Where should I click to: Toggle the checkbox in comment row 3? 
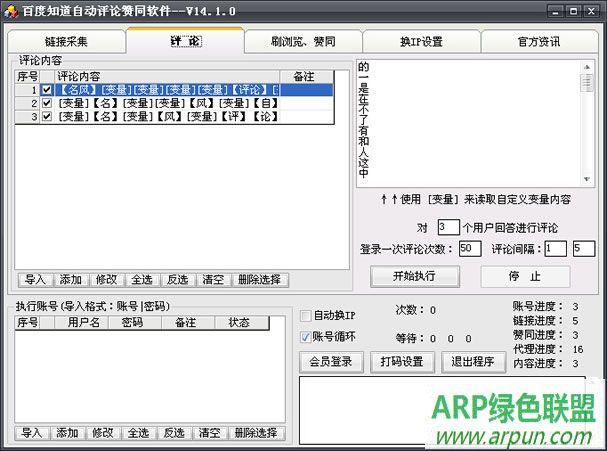[x=47, y=116]
